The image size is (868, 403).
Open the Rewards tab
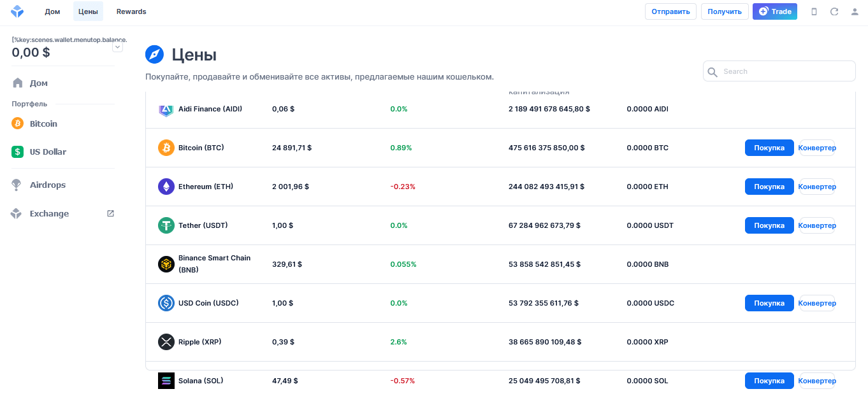[x=131, y=11]
